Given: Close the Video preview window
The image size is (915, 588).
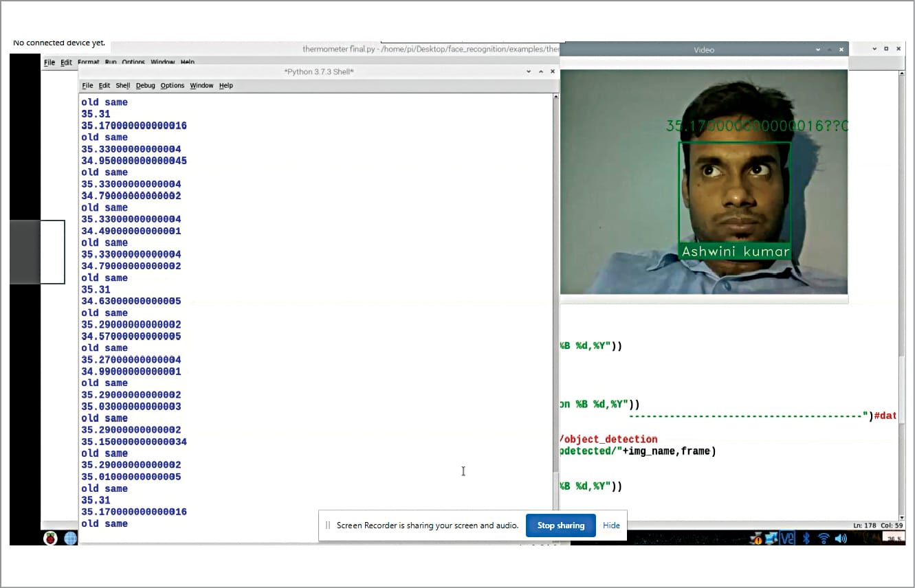Looking at the screenshot, I should pyautogui.click(x=841, y=49).
